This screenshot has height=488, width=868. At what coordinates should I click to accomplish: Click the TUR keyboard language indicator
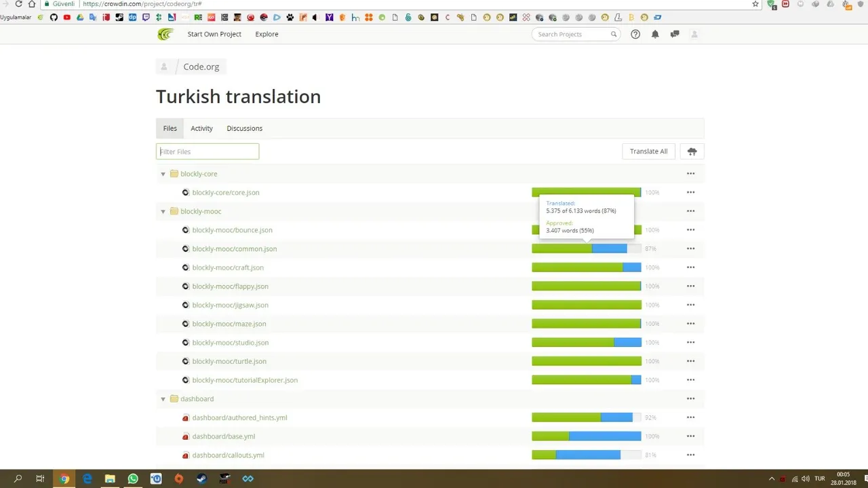tap(820, 478)
